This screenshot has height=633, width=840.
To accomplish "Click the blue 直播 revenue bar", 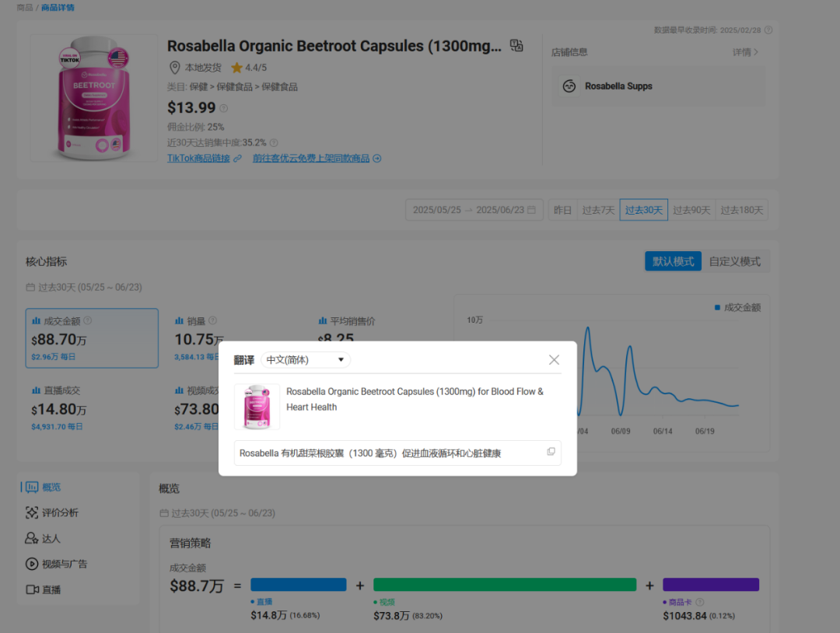I will 299,585.
